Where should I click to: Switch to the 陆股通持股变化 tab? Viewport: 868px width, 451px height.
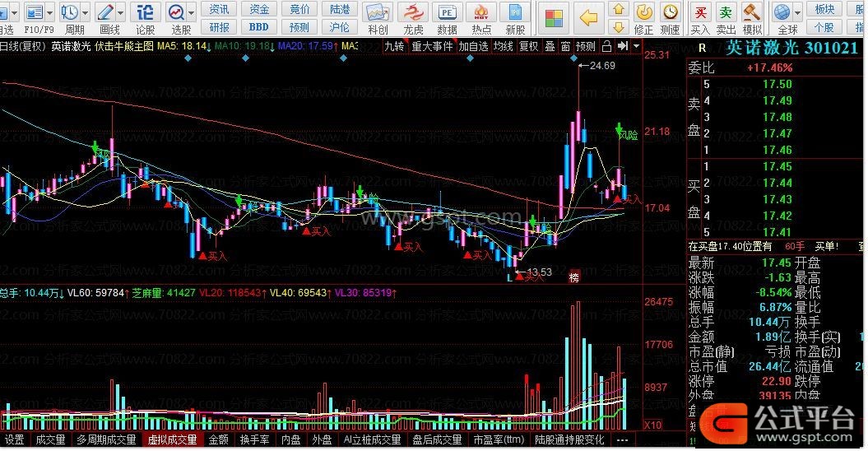[x=569, y=440]
